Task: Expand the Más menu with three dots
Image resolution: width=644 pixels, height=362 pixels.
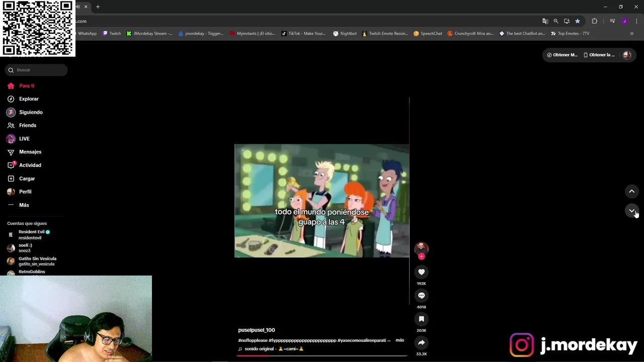Action: [18, 205]
